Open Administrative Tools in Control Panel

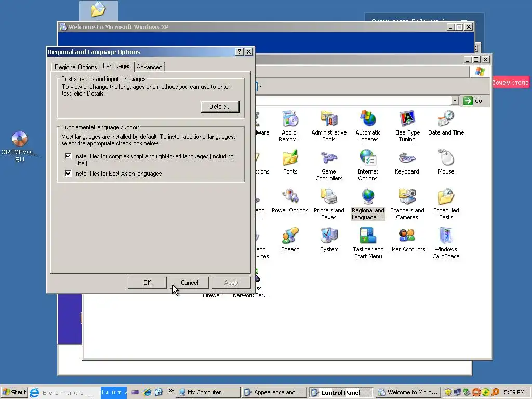coord(329,126)
